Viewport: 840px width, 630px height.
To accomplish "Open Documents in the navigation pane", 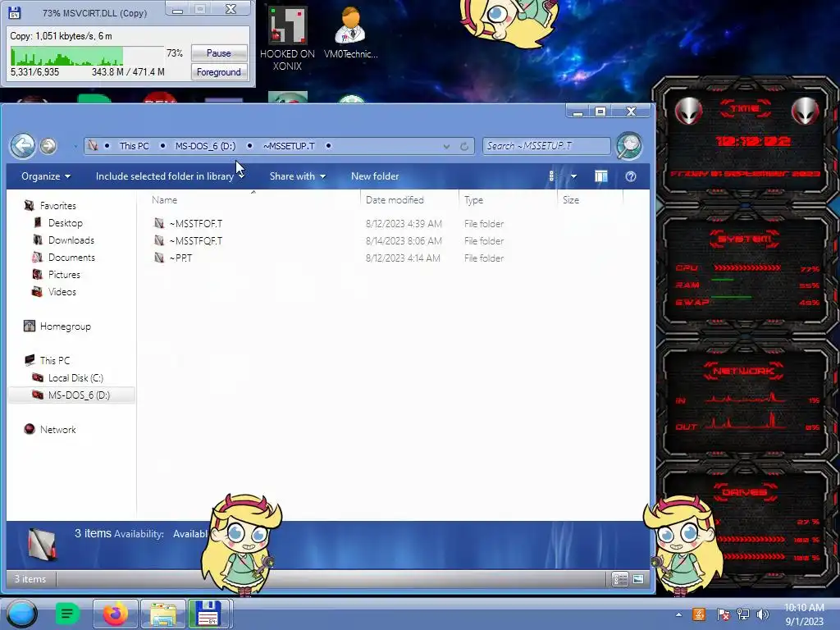I will pyautogui.click(x=71, y=257).
